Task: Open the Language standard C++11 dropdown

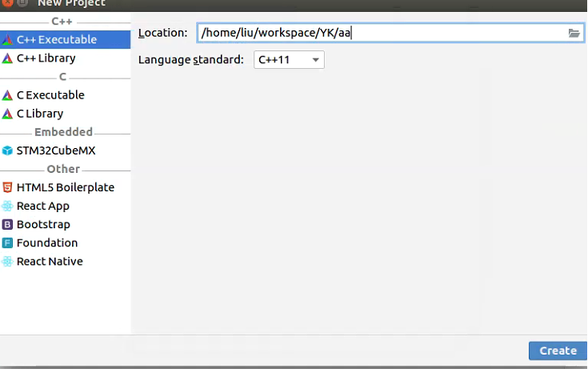Action: [289, 60]
